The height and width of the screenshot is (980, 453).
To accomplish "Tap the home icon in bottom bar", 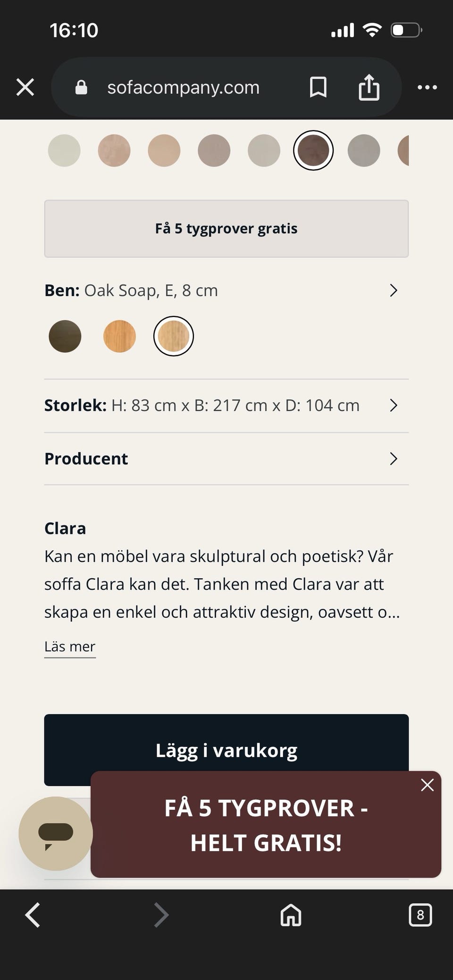I will [x=291, y=915].
